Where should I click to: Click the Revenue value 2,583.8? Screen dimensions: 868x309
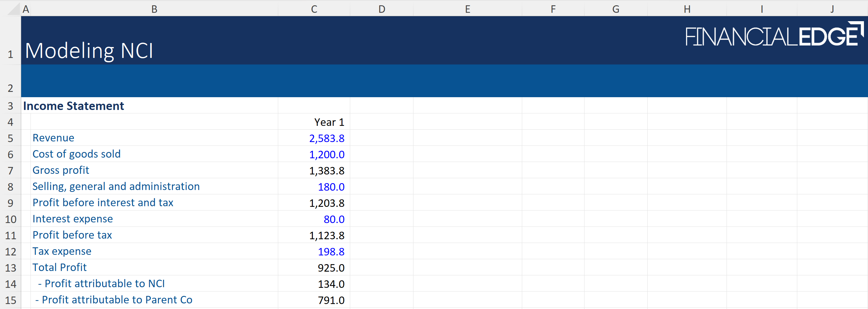(x=327, y=138)
